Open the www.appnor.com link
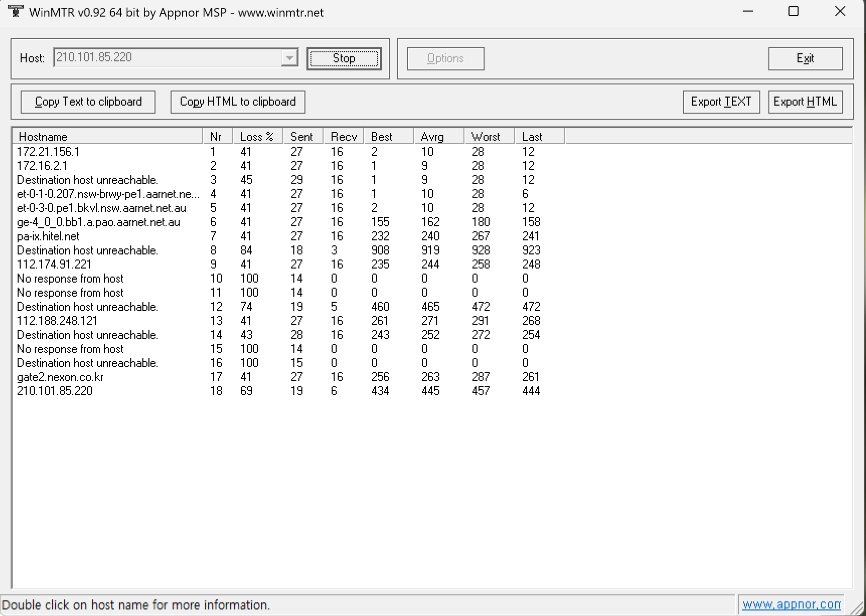Screen dimensions: 866x616 tap(792, 604)
